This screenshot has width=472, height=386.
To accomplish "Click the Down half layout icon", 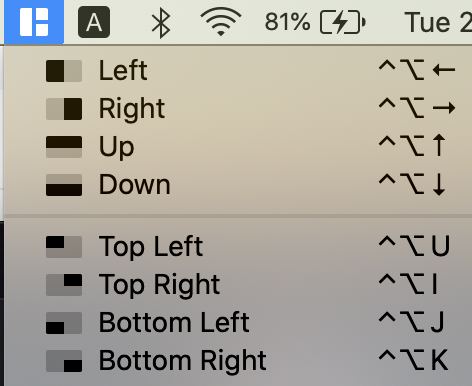I will [64, 185].
